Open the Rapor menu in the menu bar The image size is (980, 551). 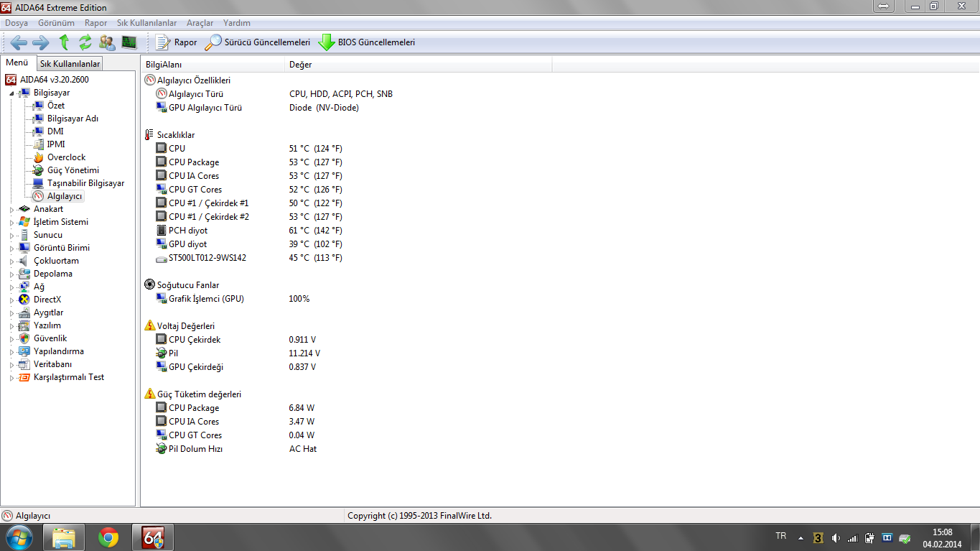click(95, 23)
